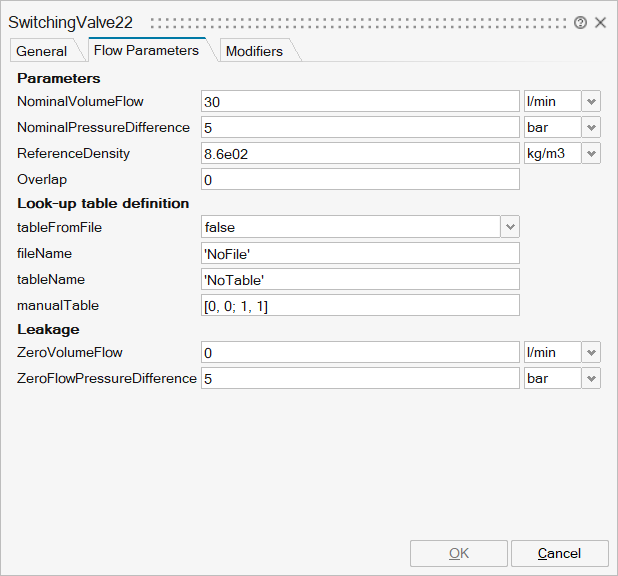The width and height of the screenshot is (618, 576).
Task: Expand NominalVolumeFlow unit dropdown arrow
Action: click(x=591, y=101)
